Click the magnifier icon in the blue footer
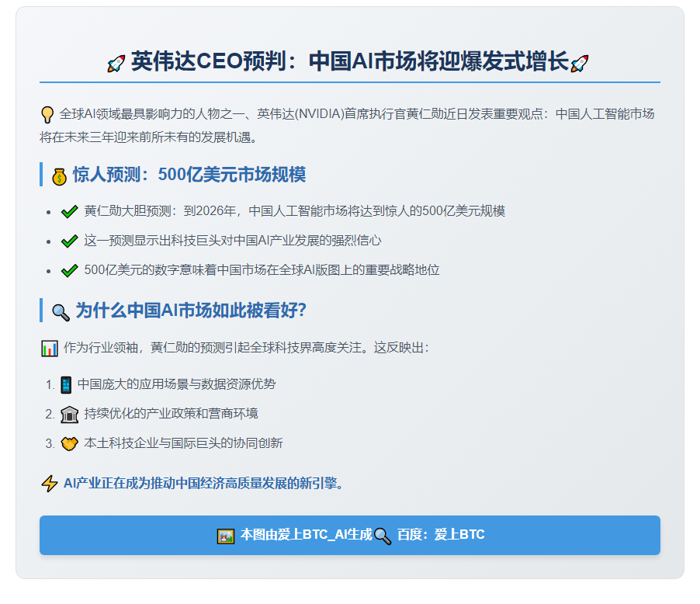The image size is (700, 604). click(383, 536)
